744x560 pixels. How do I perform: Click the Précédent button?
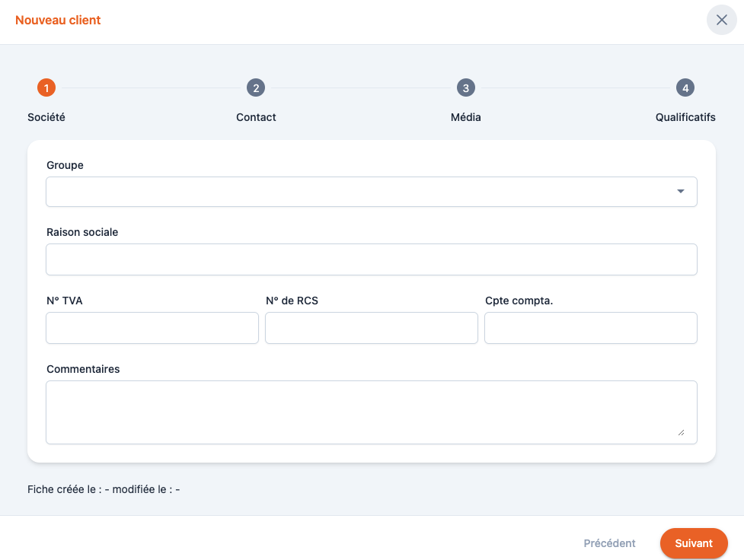609,543
